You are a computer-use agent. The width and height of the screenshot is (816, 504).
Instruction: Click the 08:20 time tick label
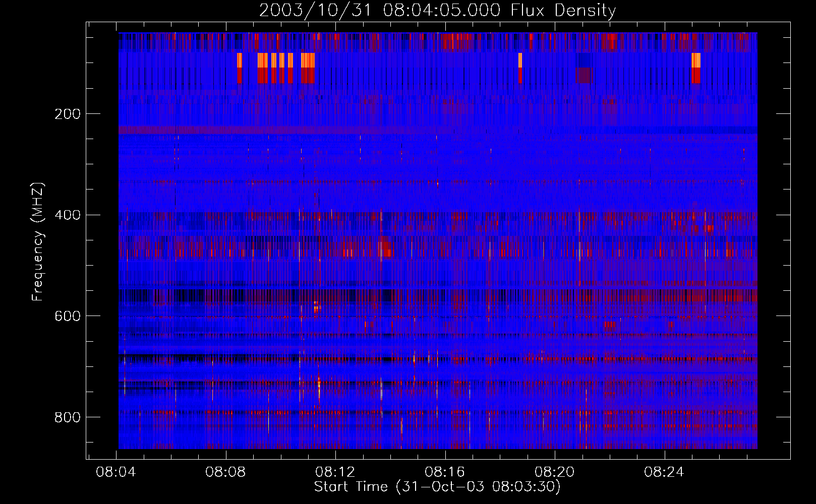pos(555,472)
